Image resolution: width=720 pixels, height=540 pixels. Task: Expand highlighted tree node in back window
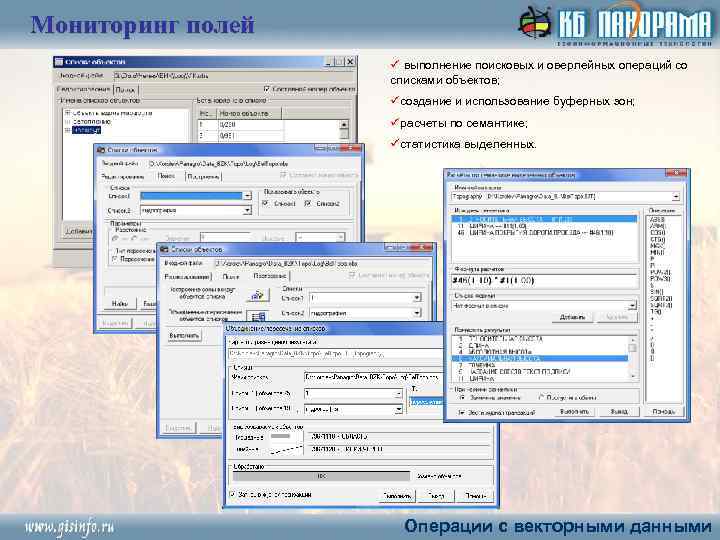pyautogui.click(x=68, y=130)
